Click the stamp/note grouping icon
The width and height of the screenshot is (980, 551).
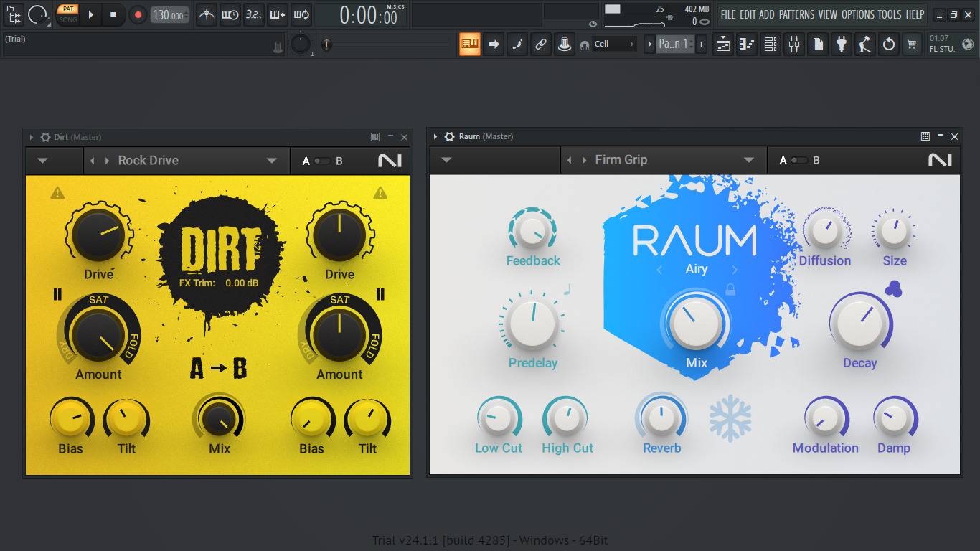565,44
